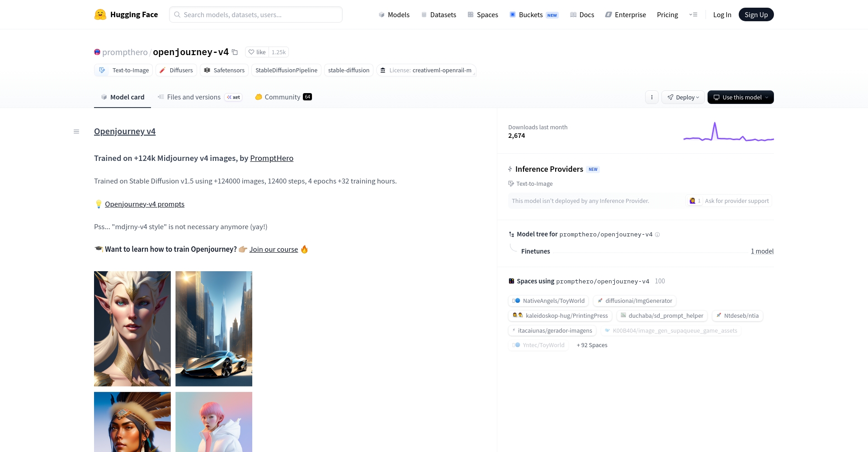868x452 pixels.
Task: Open the sports car city sample image
Action: point(214,329)
